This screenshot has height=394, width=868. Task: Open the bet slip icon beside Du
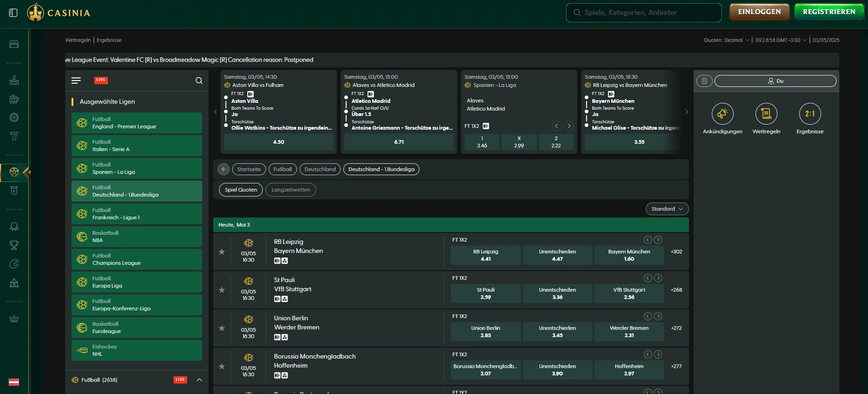click(705, 81)
